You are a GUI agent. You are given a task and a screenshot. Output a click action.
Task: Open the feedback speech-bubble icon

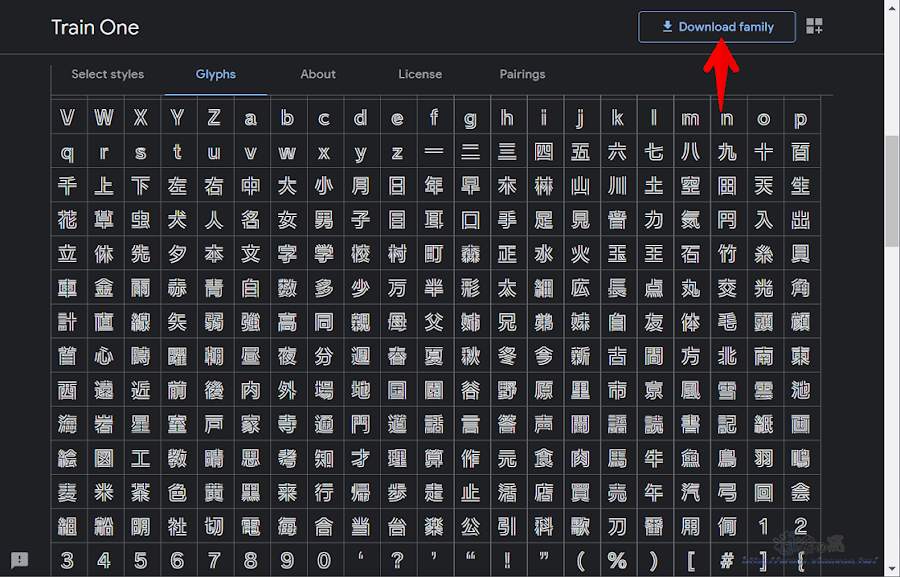click(x=18, y=560)
